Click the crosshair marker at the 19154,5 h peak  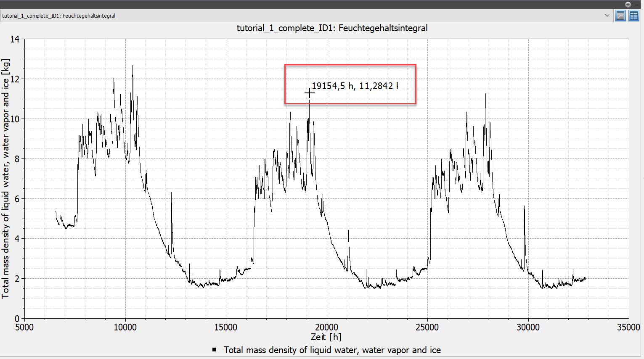coord(310,93)
